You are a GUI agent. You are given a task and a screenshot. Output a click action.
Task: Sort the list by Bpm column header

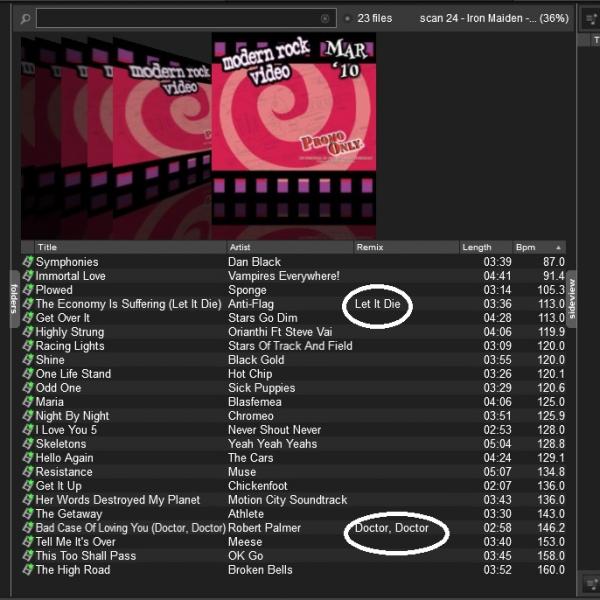(539, 247)
